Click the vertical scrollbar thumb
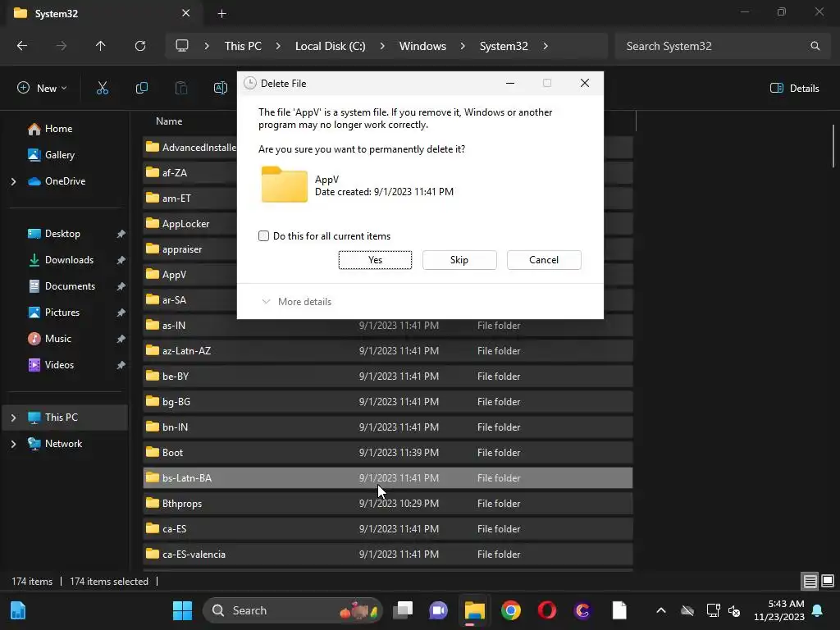 click(833, 146)
